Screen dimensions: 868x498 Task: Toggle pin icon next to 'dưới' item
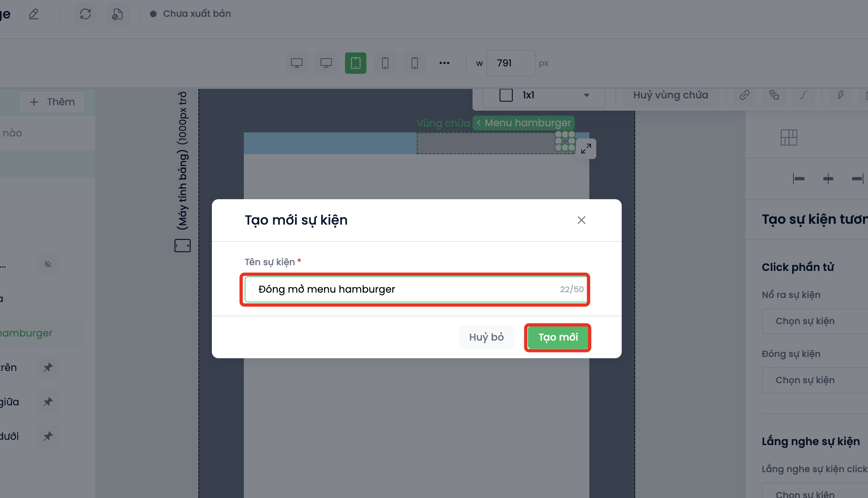(48, 436)
